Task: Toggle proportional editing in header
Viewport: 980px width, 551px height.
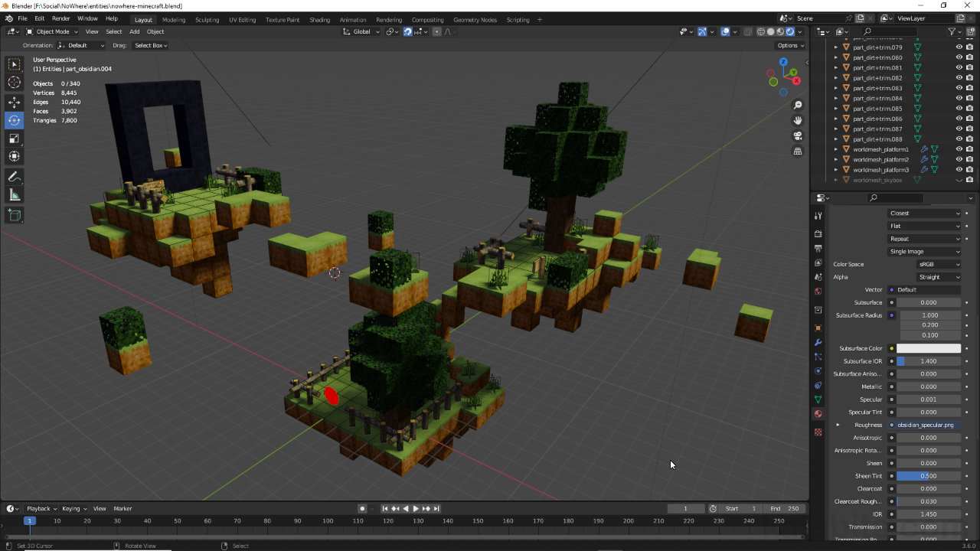Action: tap(437, 31)
